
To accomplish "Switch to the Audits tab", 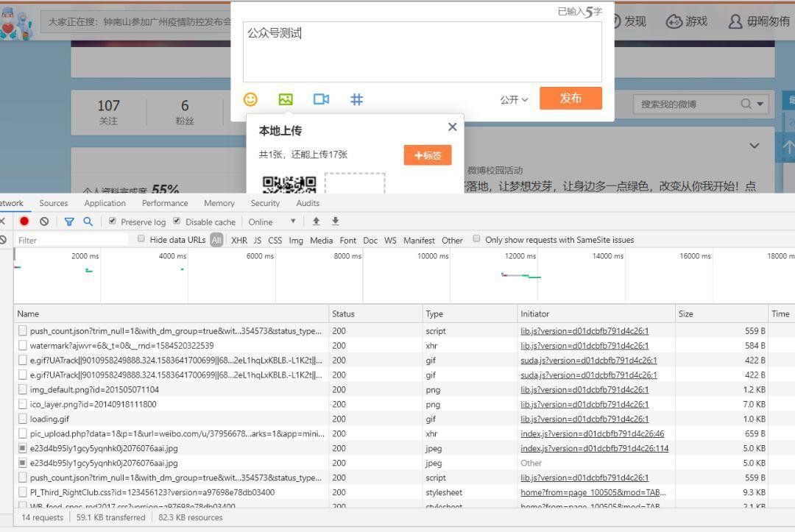I will coord(308,203).
